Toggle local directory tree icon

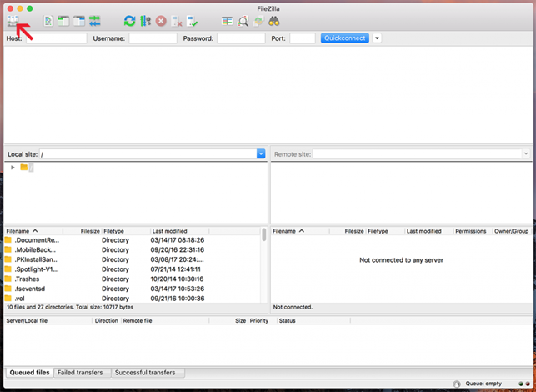63,21
